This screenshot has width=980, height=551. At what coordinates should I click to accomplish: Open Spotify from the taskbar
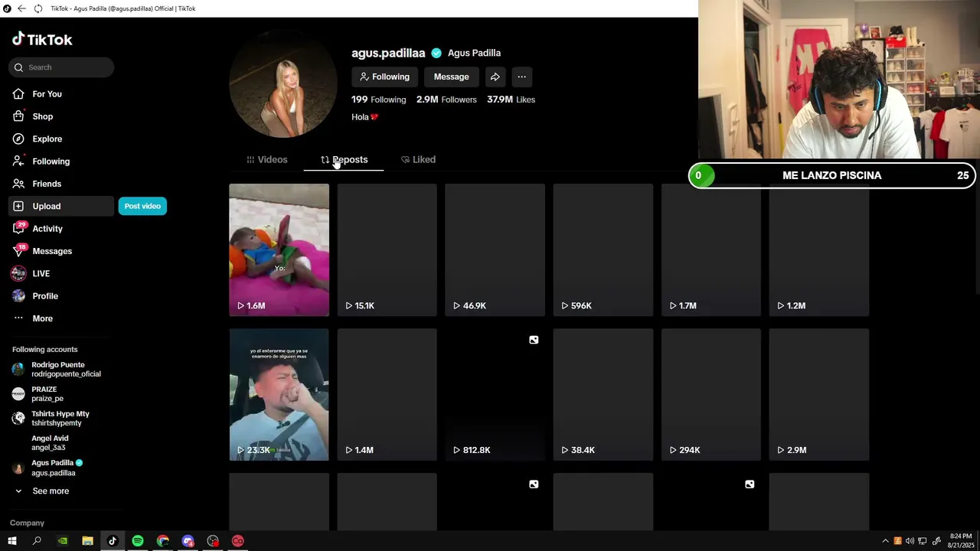tap(138, 541)
